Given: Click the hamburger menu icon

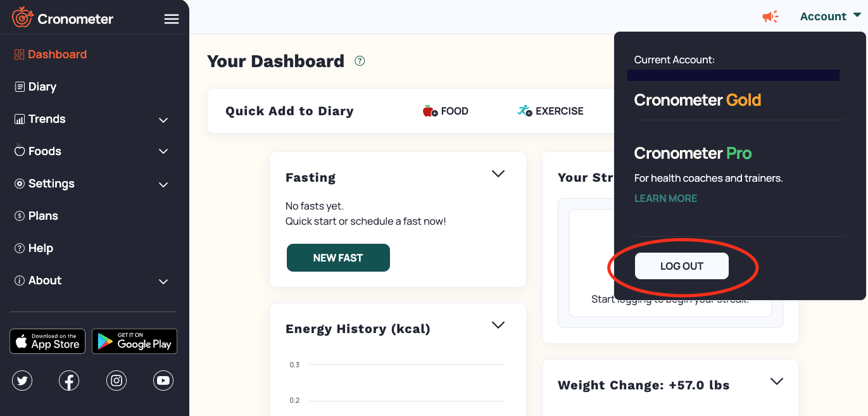Looking at the screenshot, I should click(x=172, y=19).
